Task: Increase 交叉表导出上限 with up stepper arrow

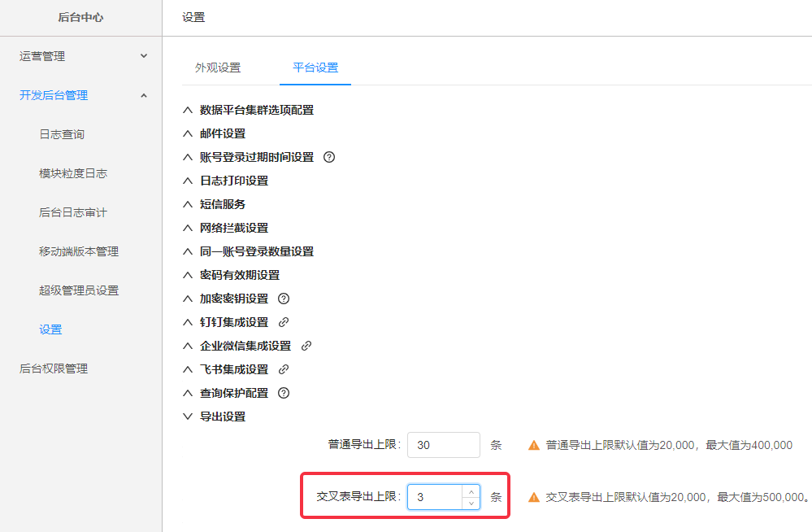Action: click(471, 491)
